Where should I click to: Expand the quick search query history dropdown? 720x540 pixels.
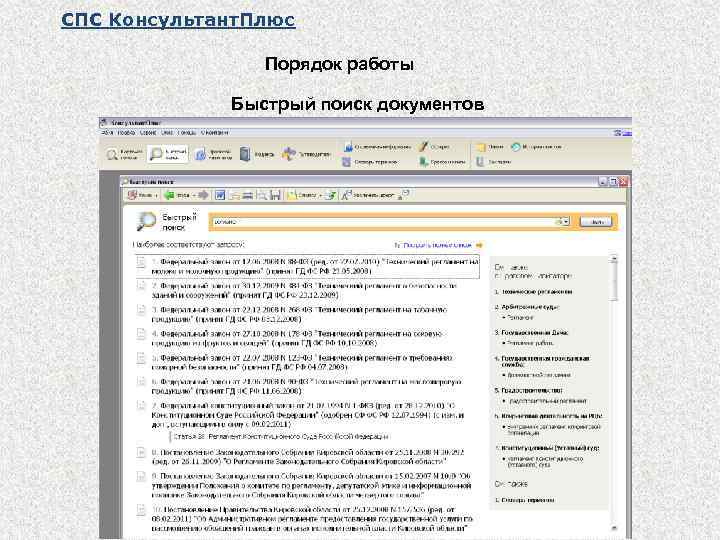pyautogui.click(x=566, y=222)
